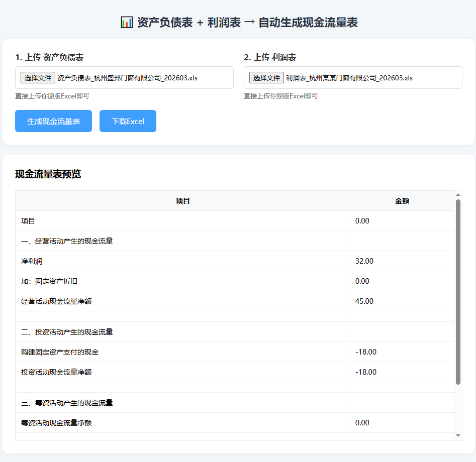Click the first 项目 data row cell

click(183, 221)
